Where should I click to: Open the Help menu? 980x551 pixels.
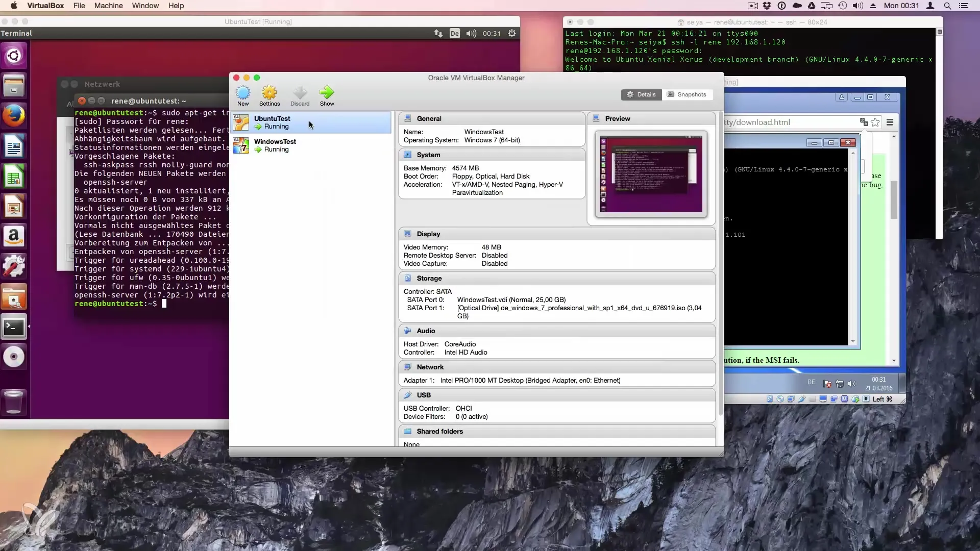(176, 6)
